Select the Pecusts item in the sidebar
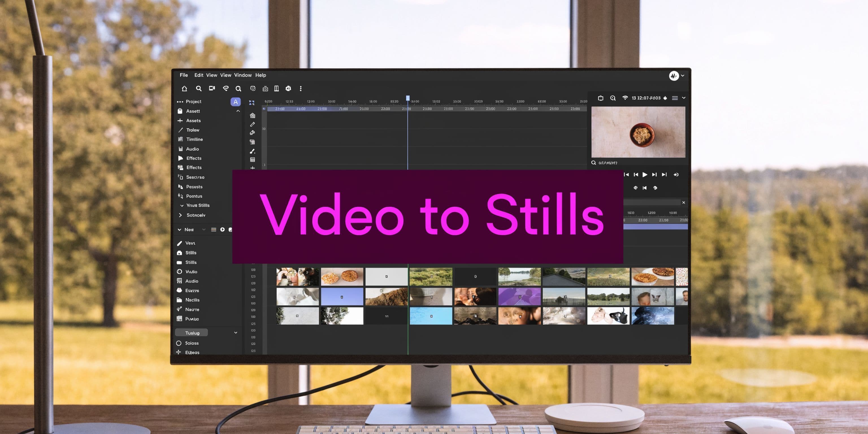868x434 pixels. tap(190, 187)
